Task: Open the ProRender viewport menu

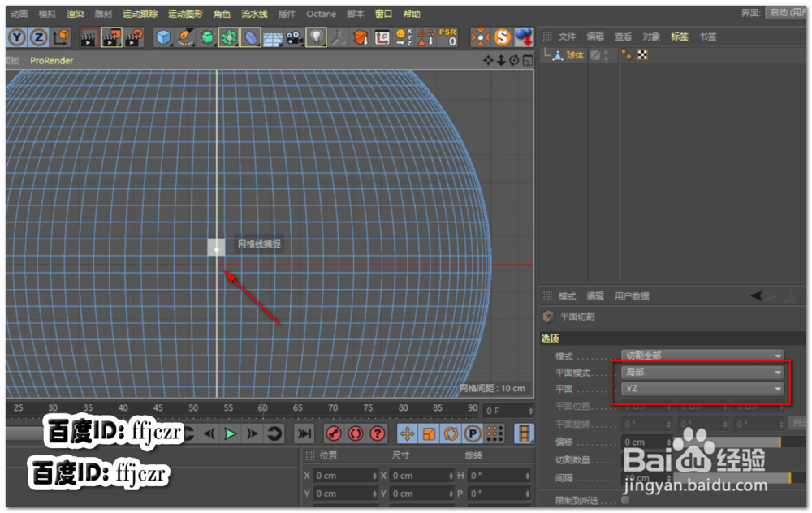Action: [x=51, y=61]
